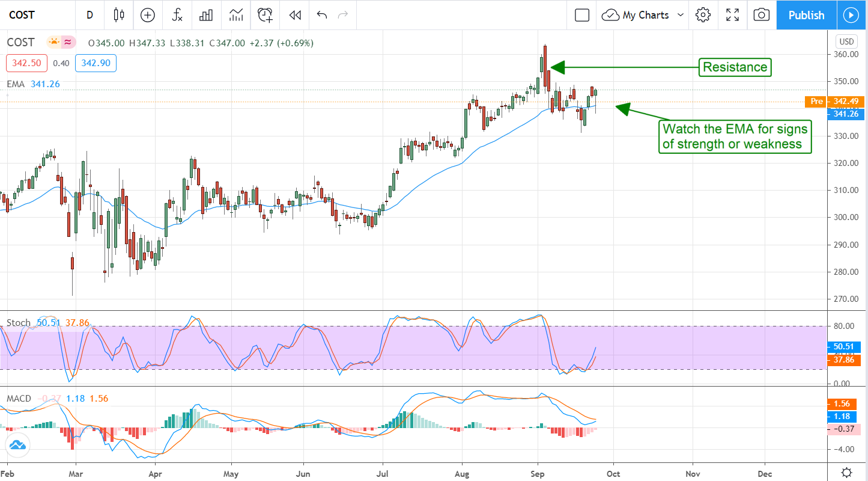Expand the My Charts dropdown arrow
868x481 pixels.
pos(681,15)
